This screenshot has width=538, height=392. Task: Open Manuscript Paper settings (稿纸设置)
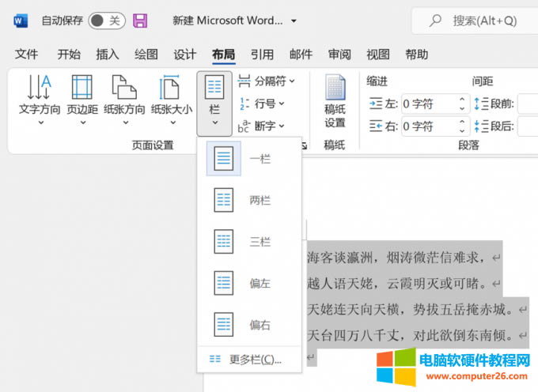335,101
